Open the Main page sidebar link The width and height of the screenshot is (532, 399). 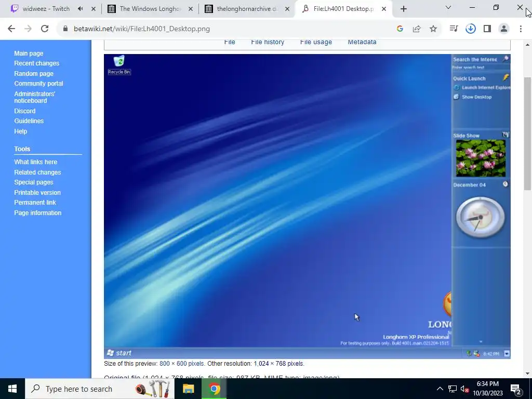tap(29, 54)
